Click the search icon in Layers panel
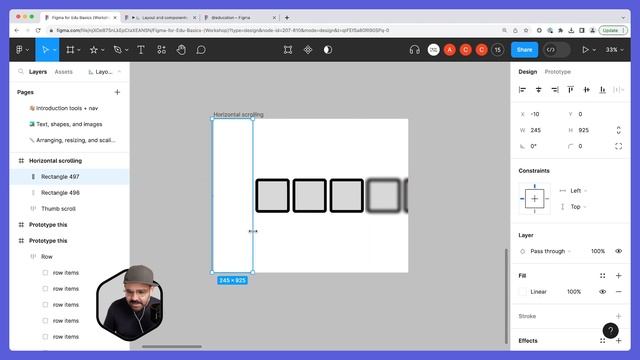Screen dimensions: 640x360 coord(21,72)
